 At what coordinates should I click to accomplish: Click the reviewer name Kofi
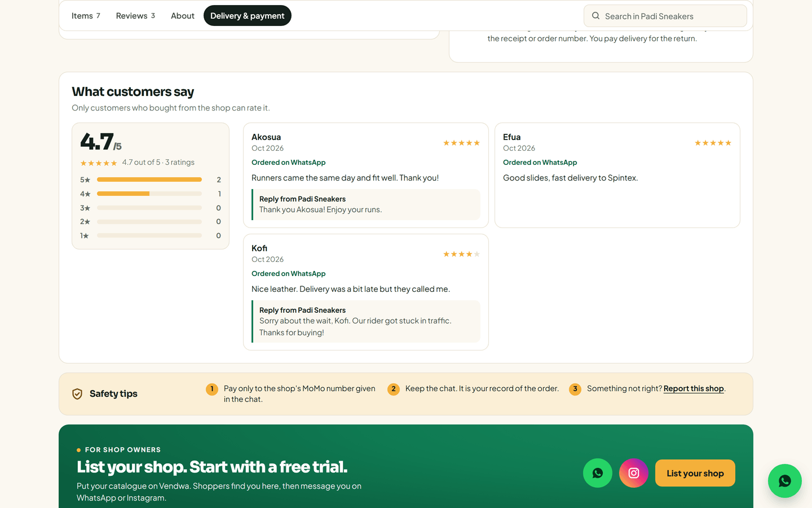[259, 248]
